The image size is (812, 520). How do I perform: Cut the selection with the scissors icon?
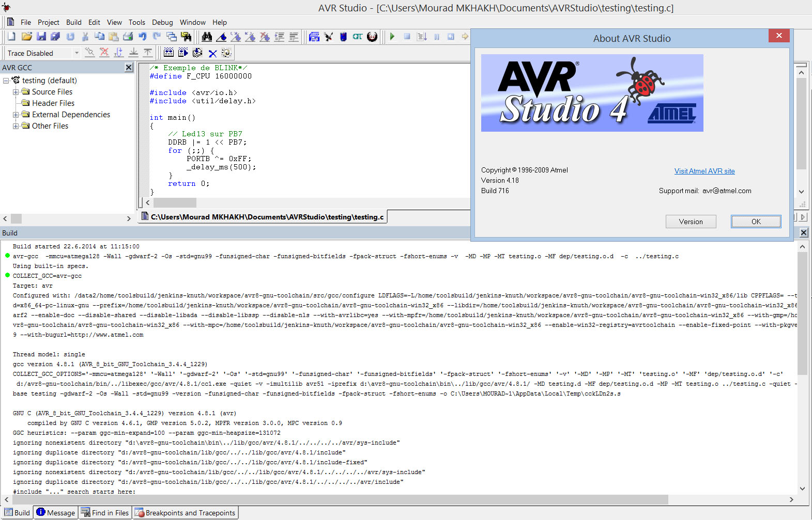85,37
